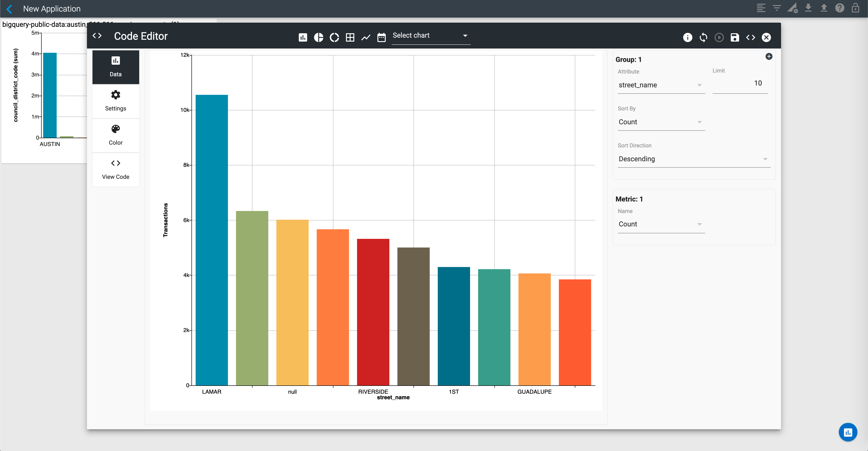Select the table grid chart icon

pos(350,37)
